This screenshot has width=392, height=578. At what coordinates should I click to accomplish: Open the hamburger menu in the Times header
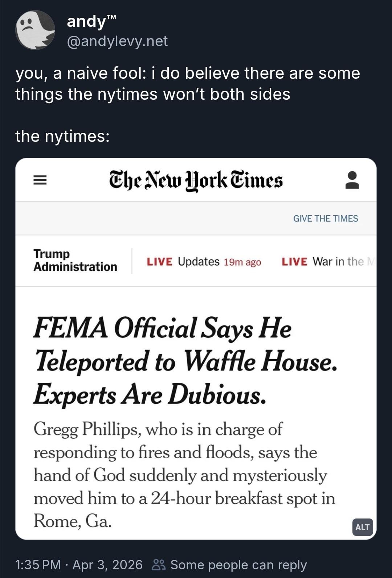tap(40, 180)
